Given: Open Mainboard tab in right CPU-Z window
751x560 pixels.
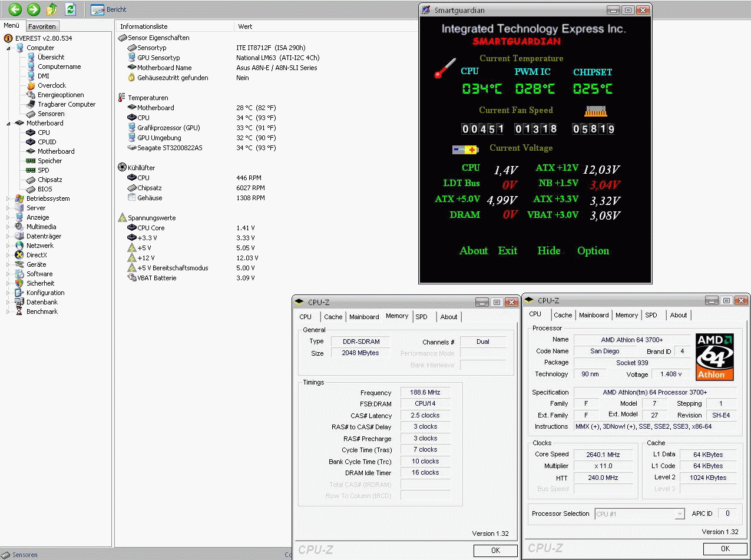Looking at the screenshot, I should click(x=594, y=315).
